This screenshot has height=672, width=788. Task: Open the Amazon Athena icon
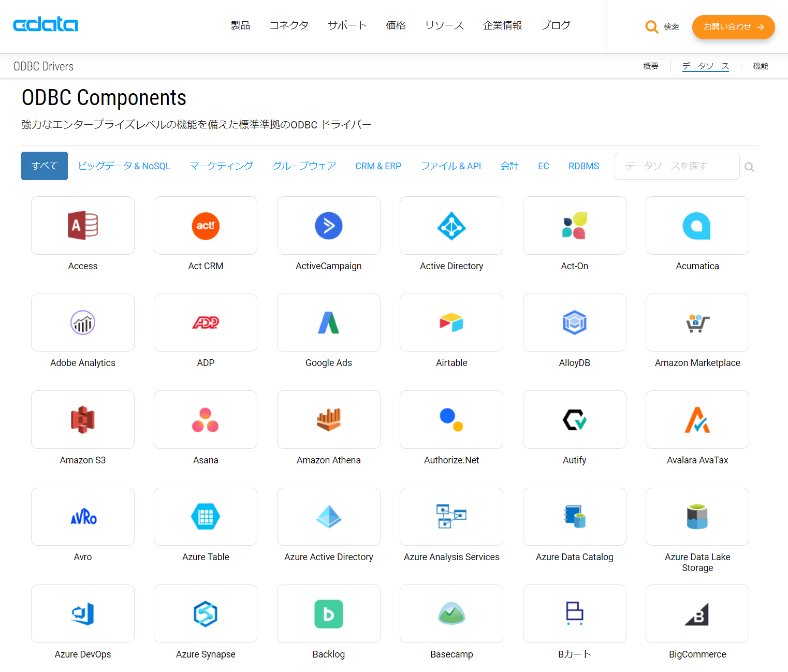click(x=329, y=420)
